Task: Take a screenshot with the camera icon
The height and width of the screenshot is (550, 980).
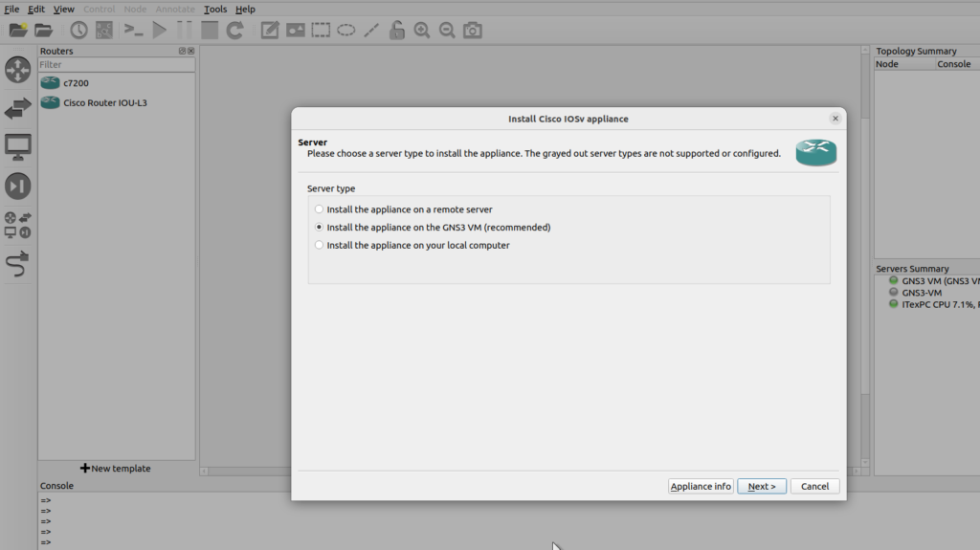Action: [x=472, y=31]
